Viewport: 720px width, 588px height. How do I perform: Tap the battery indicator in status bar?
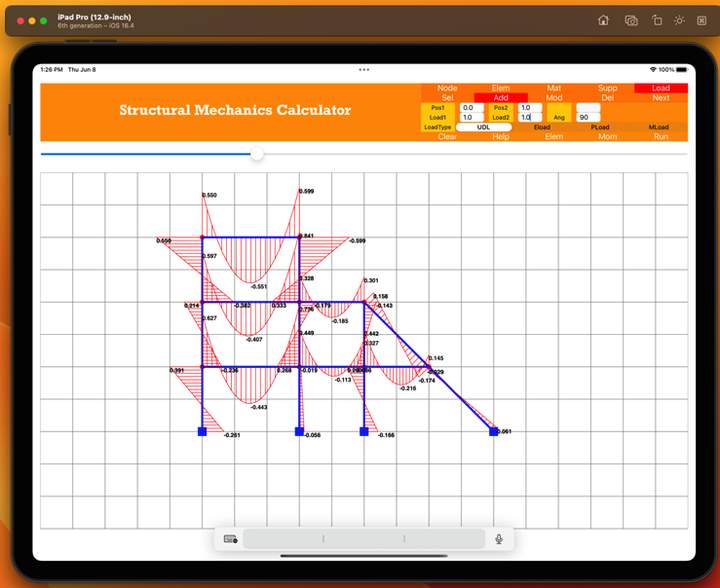682,70
